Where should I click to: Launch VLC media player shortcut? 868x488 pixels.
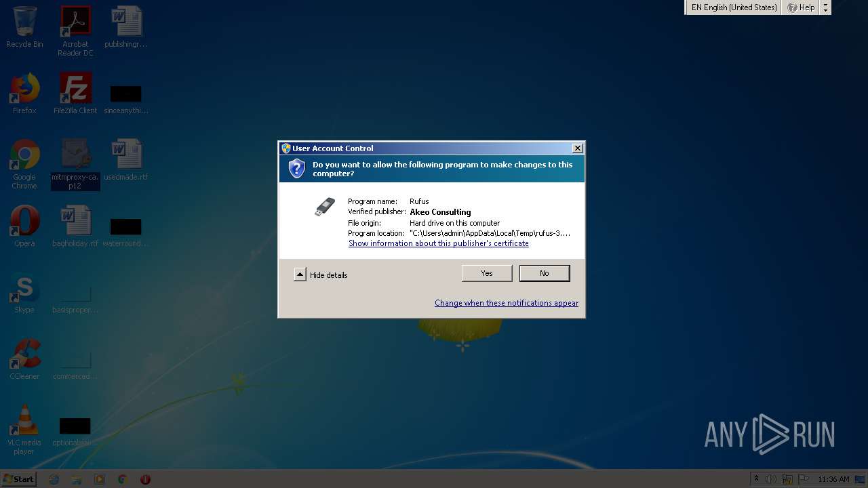point(24,430)
